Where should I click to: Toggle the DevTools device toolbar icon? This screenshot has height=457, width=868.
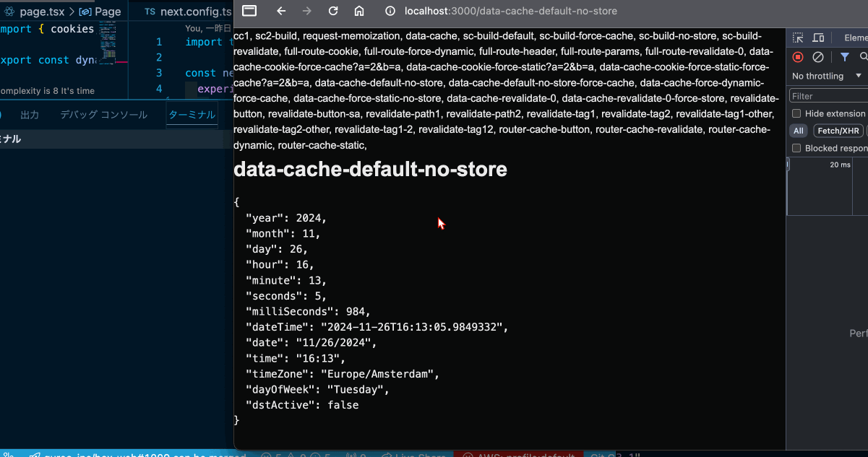point(818,38)
